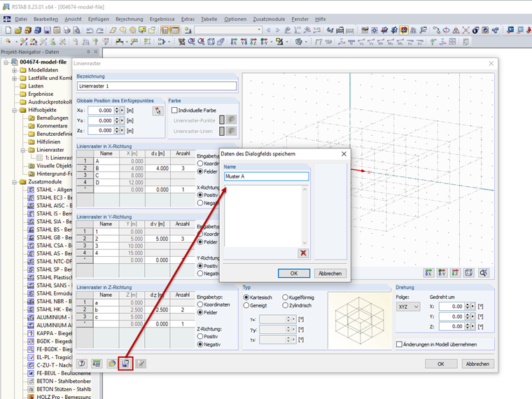Show the view in Z direction in the preview
The image size is (532, 399).
(x=455, y=273)
